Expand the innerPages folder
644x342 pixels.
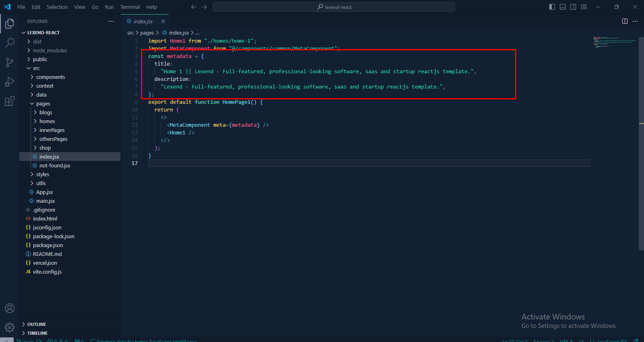tap(70, 130)
